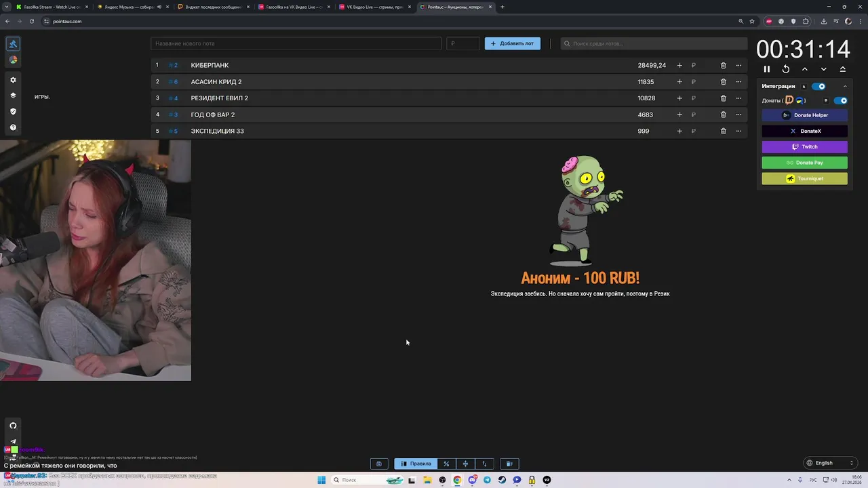
Task: Open the help question mark icon
Action: coord(13,127)
